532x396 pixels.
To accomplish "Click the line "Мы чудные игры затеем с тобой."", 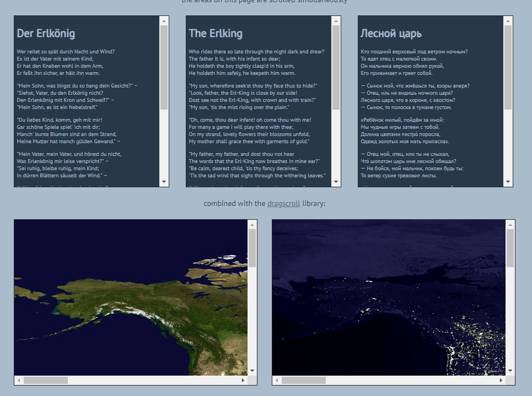I will point(400,127).
